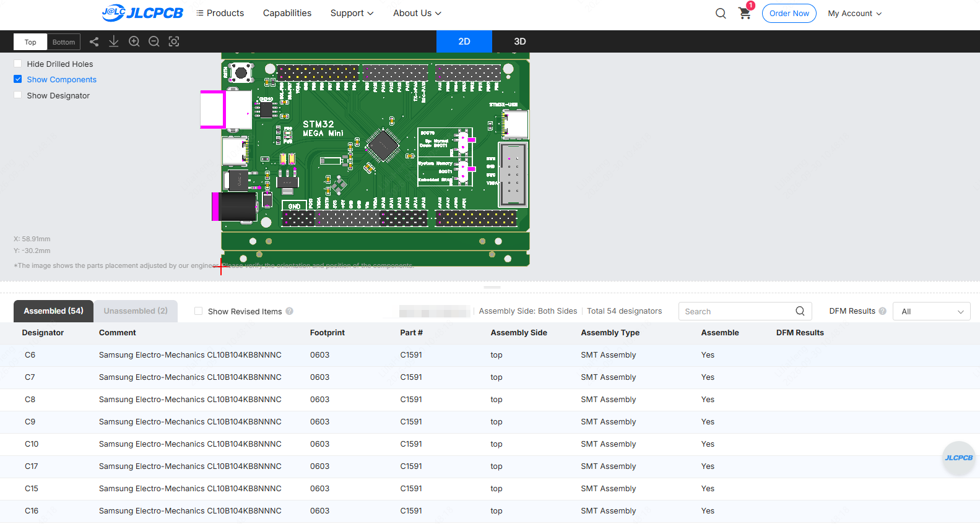
Task: Check the Show Revised Items box
Action: coord(199,311)
